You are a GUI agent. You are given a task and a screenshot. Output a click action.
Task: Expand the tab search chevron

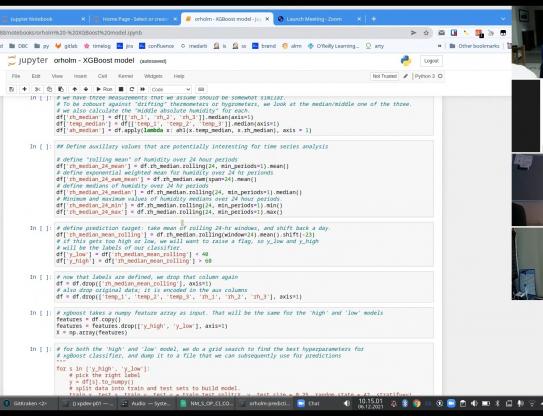(x=503, y=19)
